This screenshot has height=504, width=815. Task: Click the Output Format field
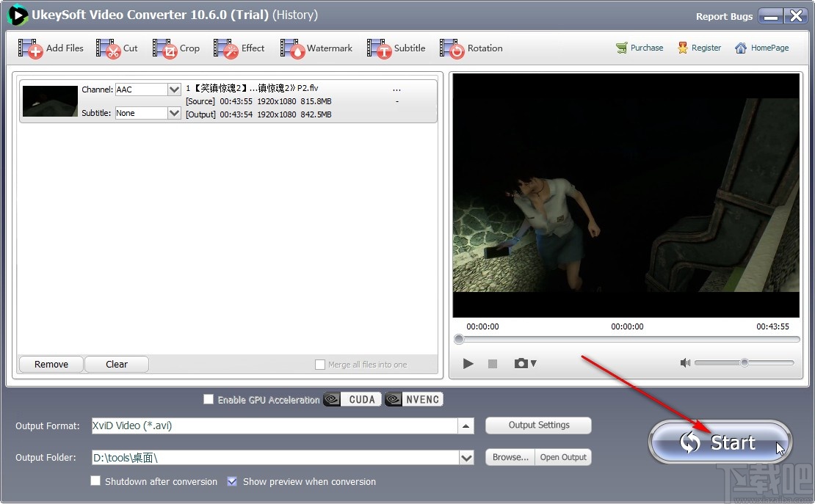275,426
